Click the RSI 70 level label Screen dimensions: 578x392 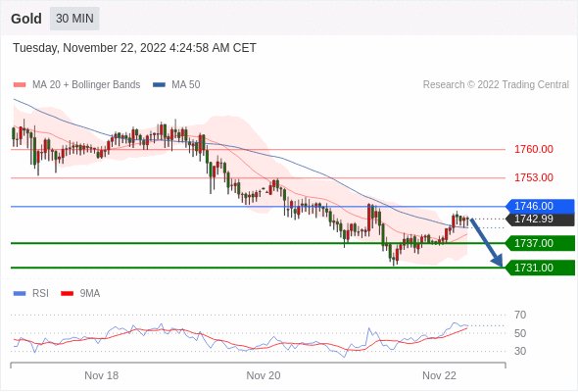tap(520, 315)
